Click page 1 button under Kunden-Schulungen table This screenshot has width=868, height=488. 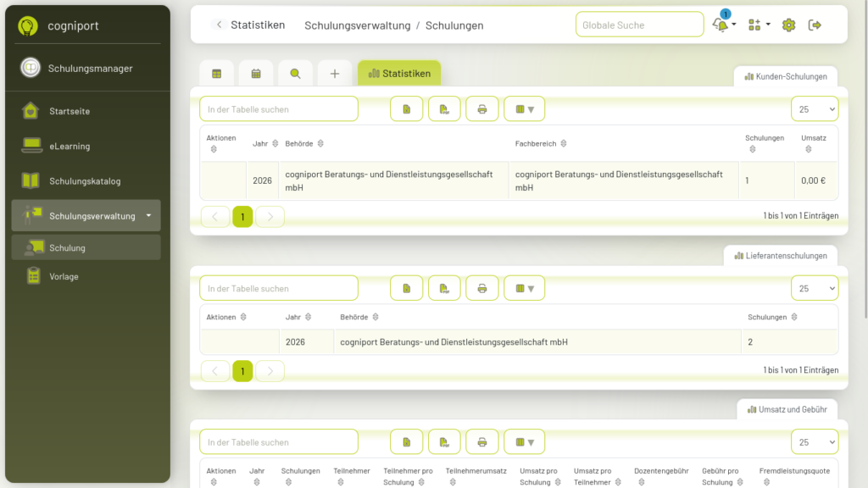tap(242, 217)
